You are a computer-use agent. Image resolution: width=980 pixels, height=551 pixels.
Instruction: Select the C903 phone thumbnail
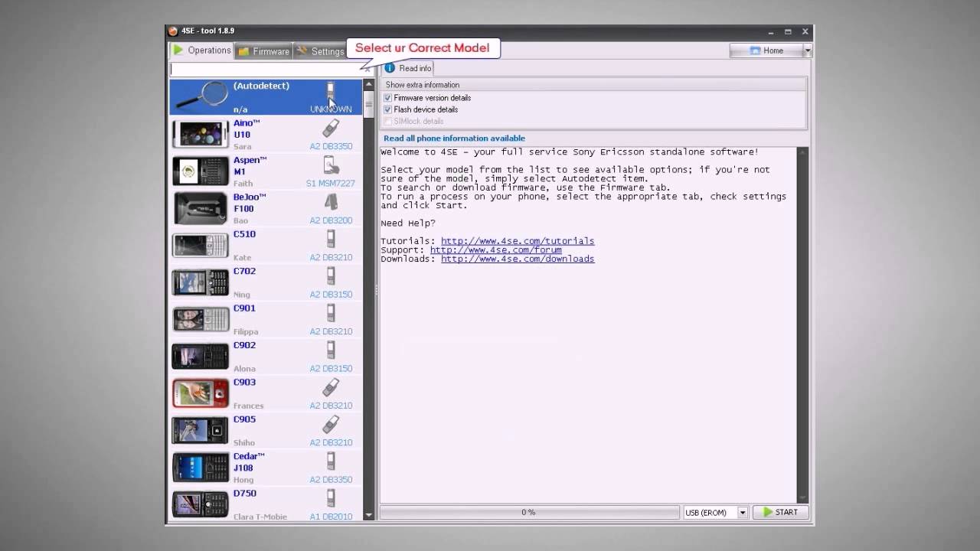pos(201,393)
